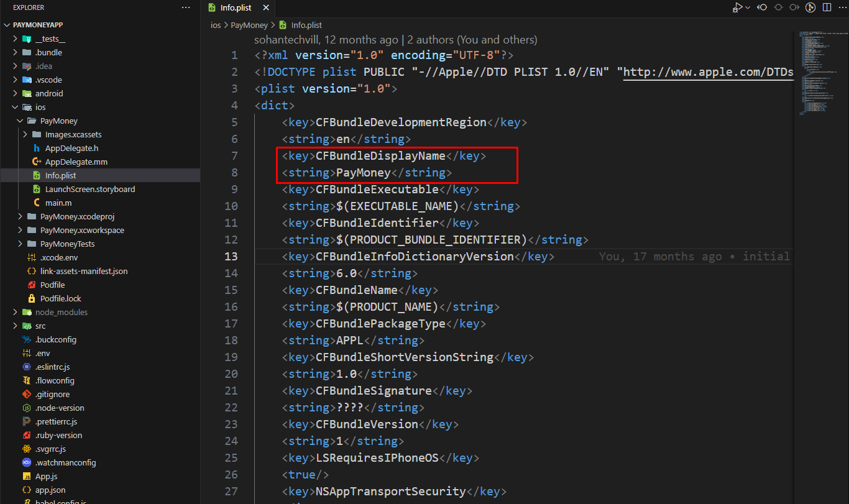Open the dropdown arrow beside Run/Debug

coord(748,7)
